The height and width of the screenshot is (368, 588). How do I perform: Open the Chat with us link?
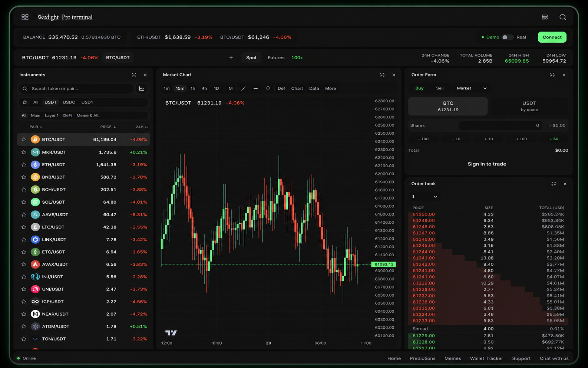tap(554, 358)
